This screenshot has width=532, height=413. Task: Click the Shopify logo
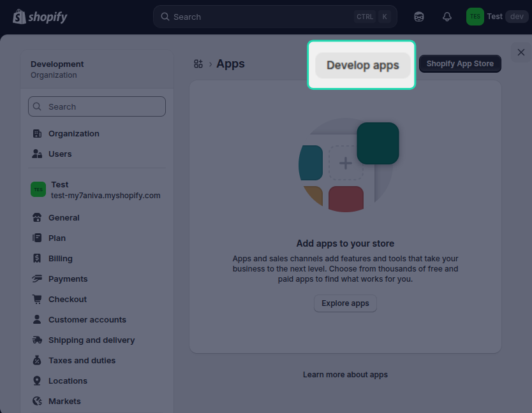click(x=40, y=17)
